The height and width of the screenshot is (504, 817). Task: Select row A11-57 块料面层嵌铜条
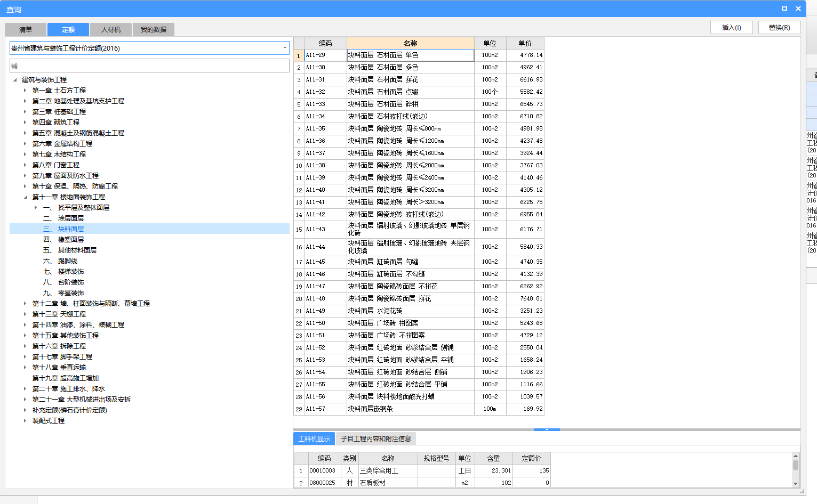(x=419, y=409)
